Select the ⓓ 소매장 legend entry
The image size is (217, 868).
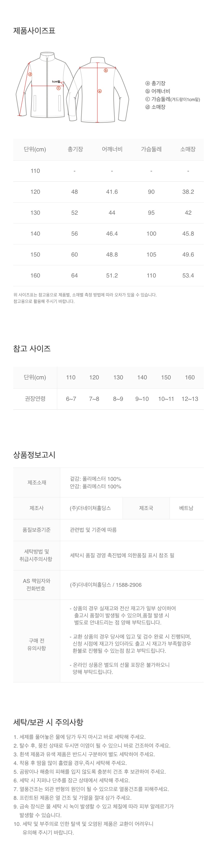point(155,107)
